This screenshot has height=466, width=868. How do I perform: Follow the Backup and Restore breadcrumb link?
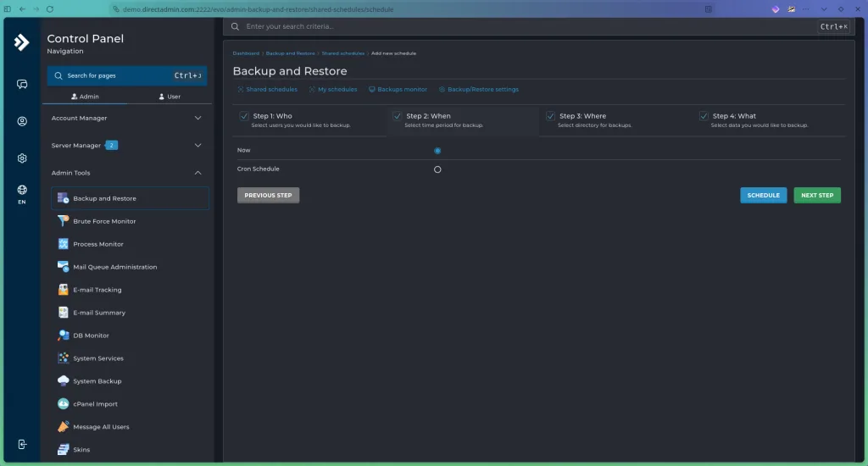[x=290, y=53]
